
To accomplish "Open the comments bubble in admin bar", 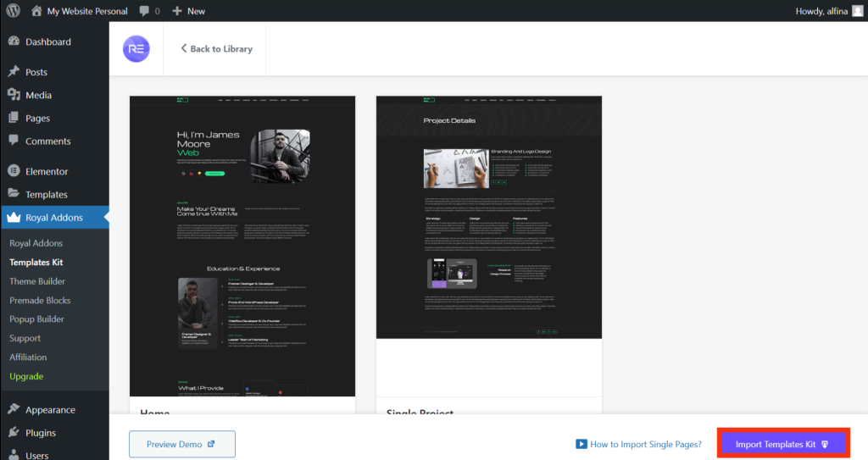I will 149,11.
